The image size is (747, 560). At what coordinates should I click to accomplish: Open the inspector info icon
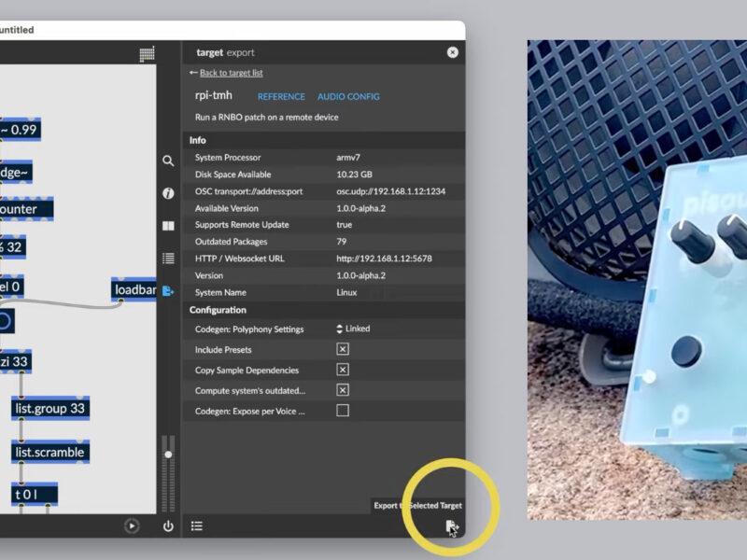pyautogui.click(x=168, y=193)
